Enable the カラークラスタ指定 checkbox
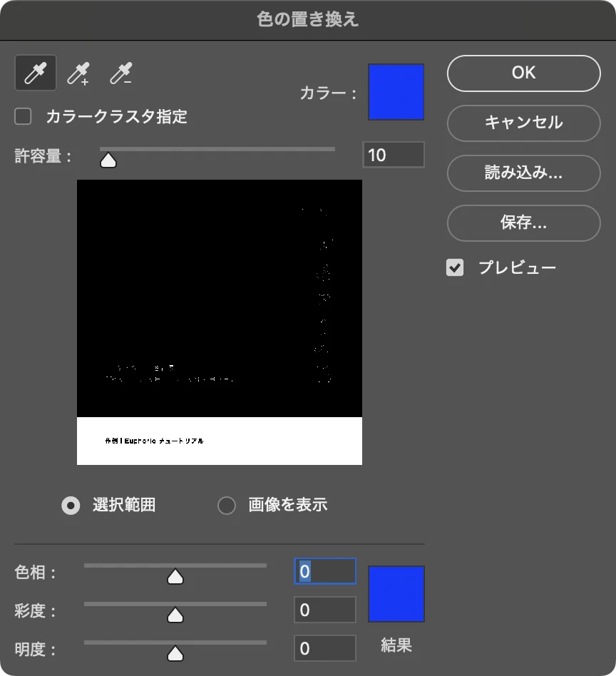 coord(23,116)
